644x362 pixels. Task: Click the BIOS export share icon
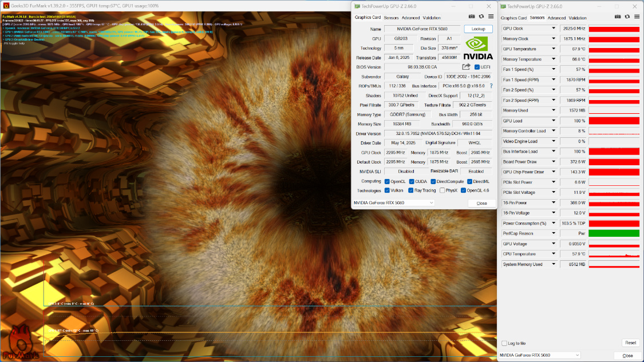click(x=466, y=66)
